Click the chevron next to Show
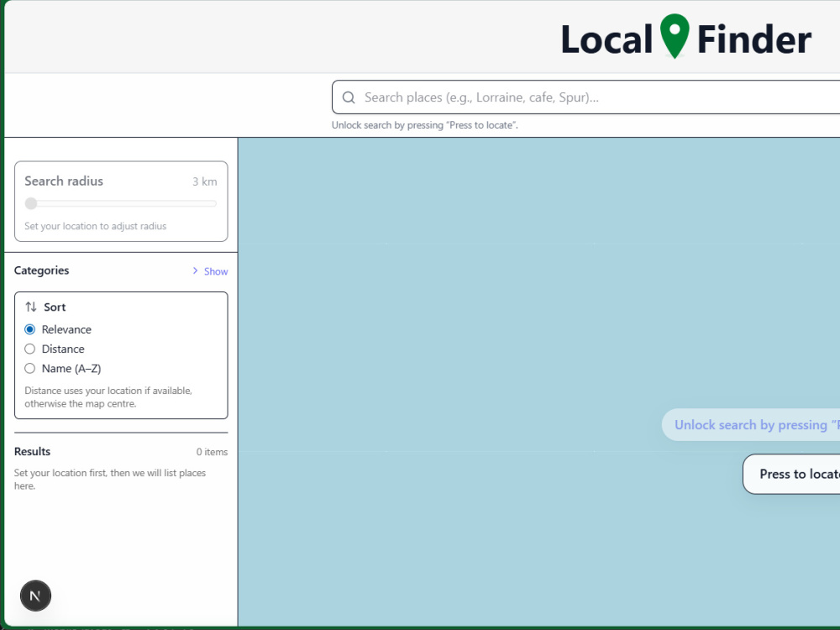 click(x=196, y=271)
